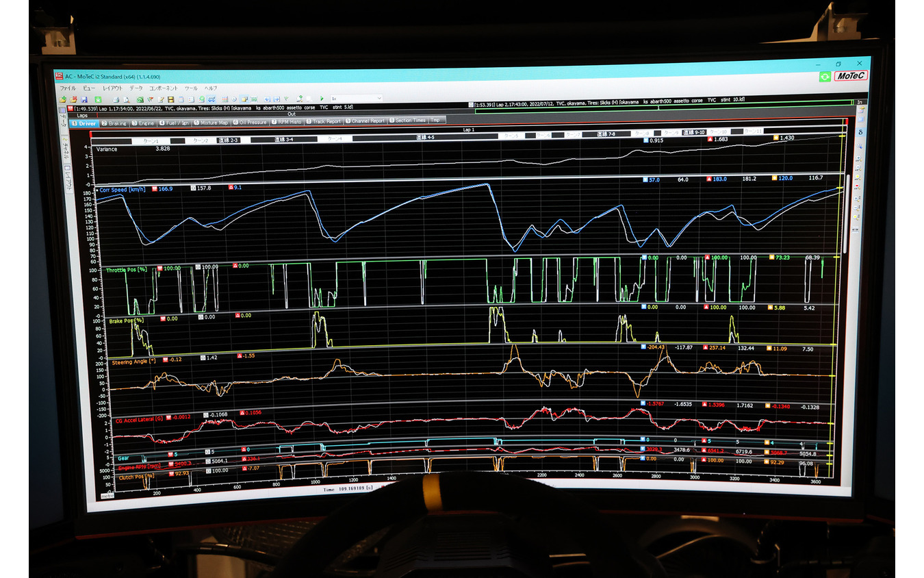
Task: Click the clock time icon in toolbar
Action: click(x=234, y=99)
